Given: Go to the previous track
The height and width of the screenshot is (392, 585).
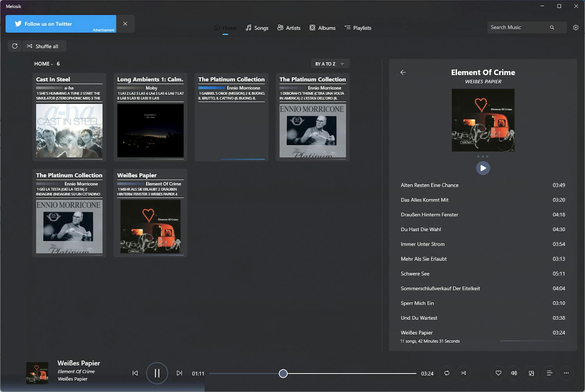Looking at the screenshot, I should pyautogui.click(x=135, y=373).
